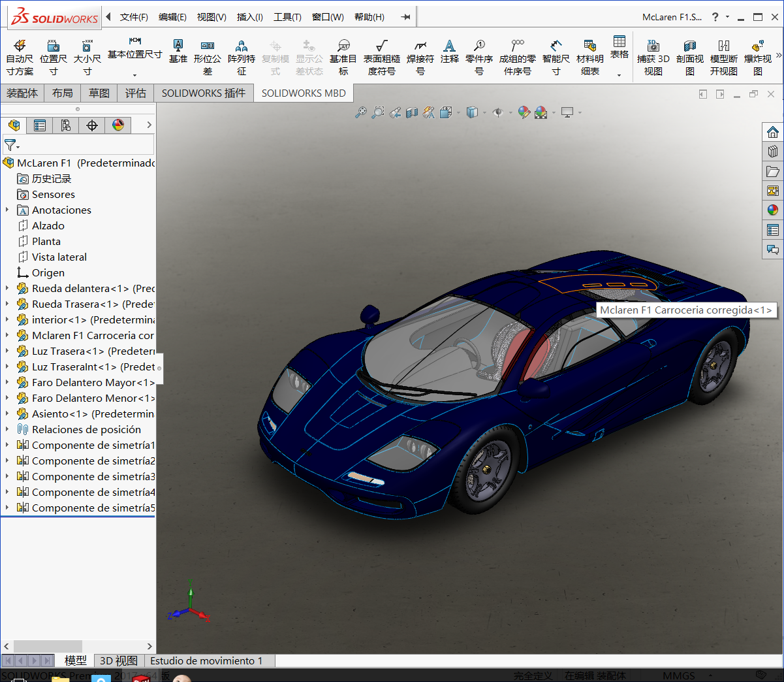Click the feature tree filter input field
784x682 pixels.
(x=85, y=144)
